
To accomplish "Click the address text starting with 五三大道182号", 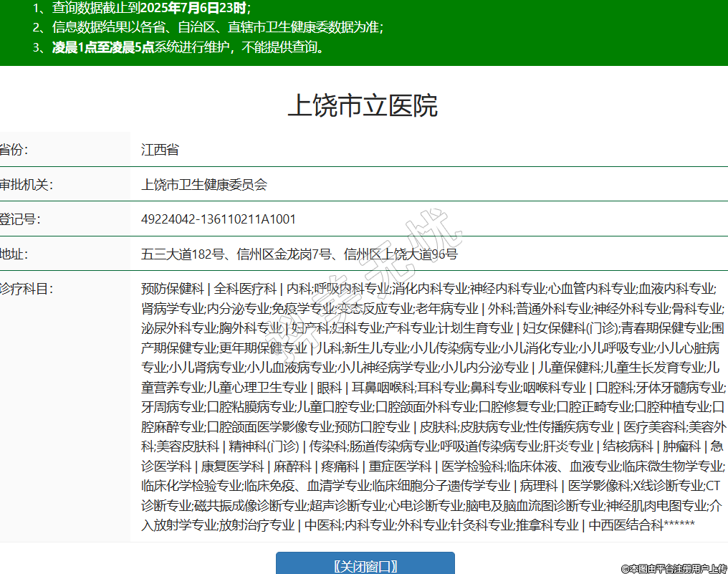I will coord(299,254).
